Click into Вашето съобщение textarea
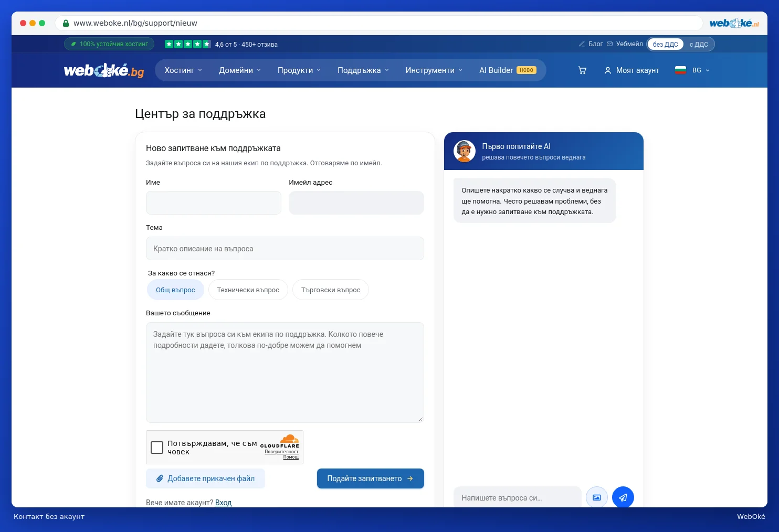This screenshot has width=779, height=532. tap(285, 373)
